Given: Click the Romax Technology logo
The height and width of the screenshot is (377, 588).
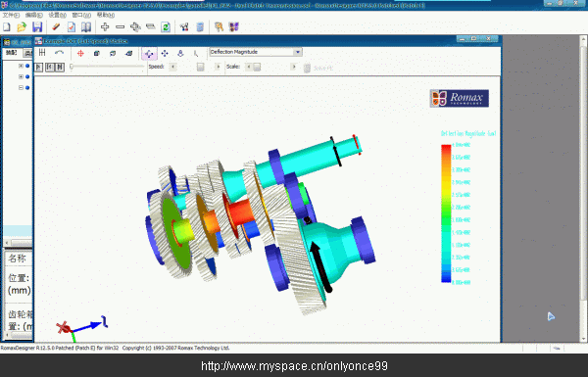Looking at the screenshot, I should point(459,98).
